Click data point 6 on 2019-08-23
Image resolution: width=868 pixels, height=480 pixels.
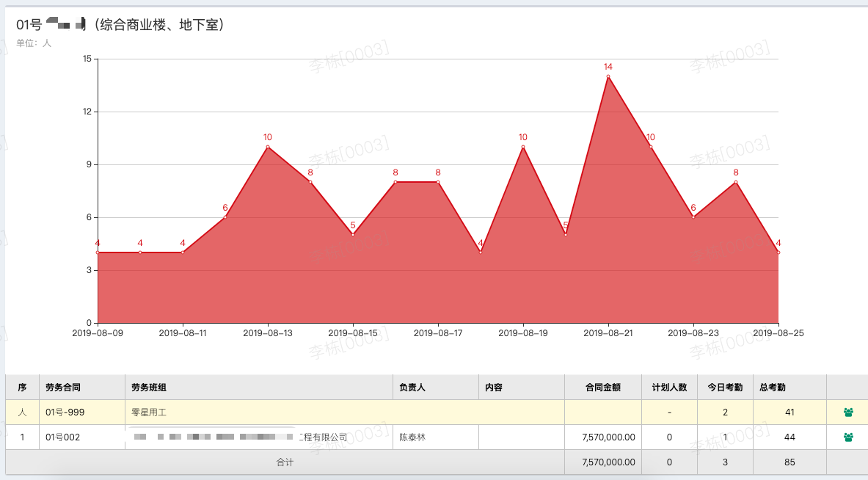693,217
